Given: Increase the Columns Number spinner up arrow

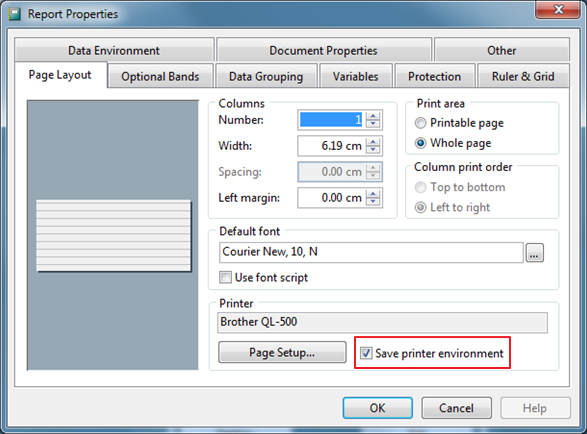Looking at the screenshot, I should coord(373,116).
